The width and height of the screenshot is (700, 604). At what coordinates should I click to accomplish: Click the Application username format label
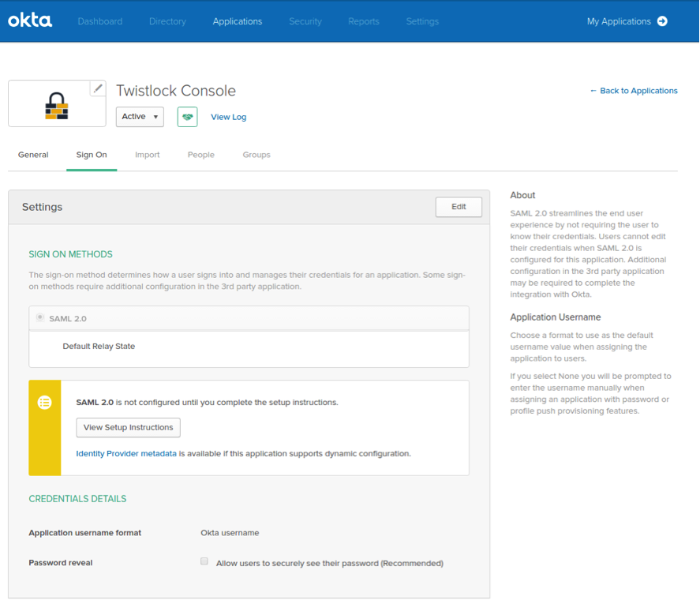[x=84, y=532]
